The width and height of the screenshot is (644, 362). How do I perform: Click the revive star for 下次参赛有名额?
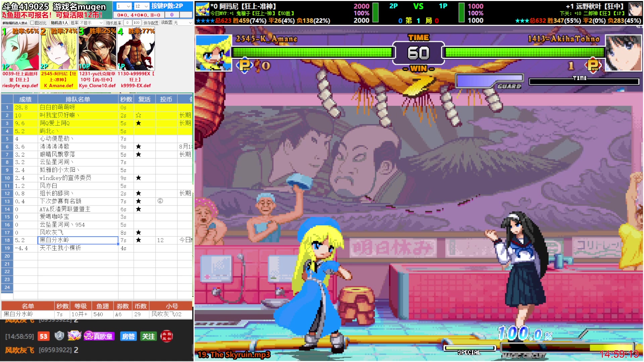pyautogui.click(x=139, y=201)
